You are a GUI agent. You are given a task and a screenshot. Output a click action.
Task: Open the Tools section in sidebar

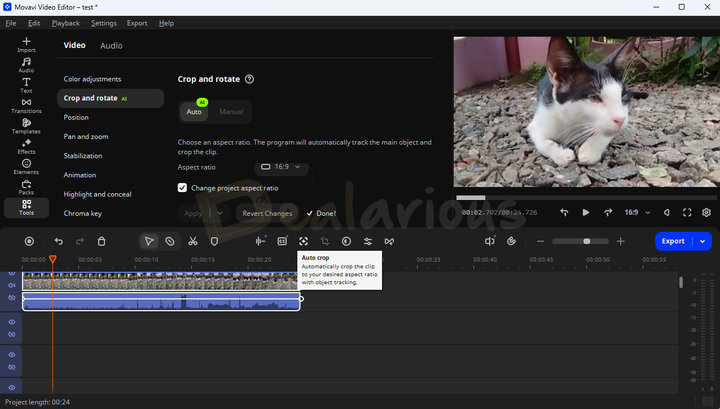(26, 207)
